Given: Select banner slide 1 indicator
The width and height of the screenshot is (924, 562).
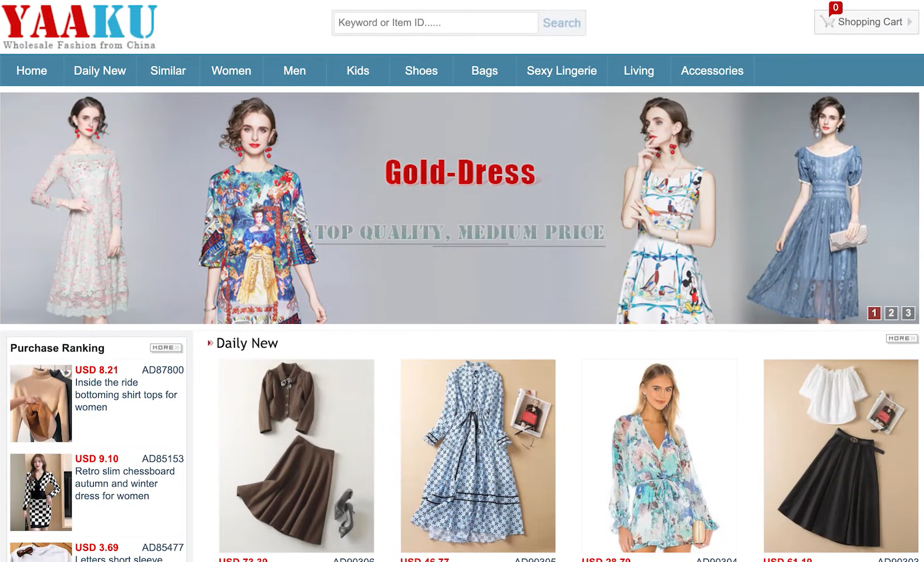Looking at the screenshot, I should pyautogui.click(x=874, y=313).
